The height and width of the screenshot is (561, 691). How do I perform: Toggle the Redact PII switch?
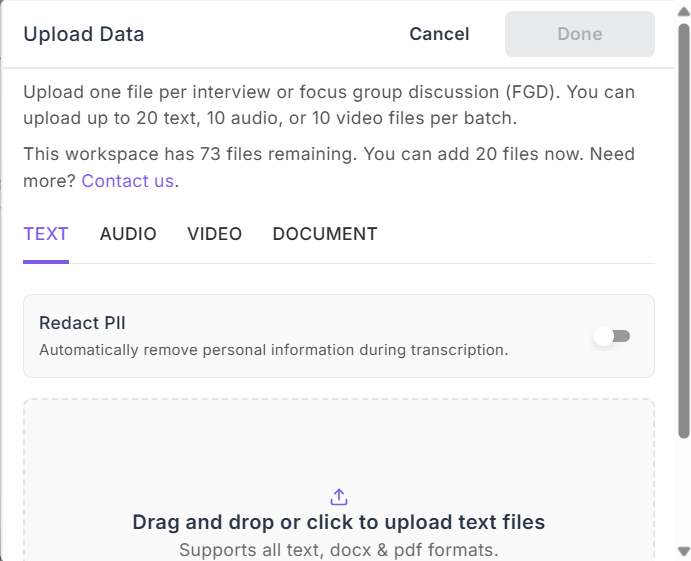coord(612,336)
